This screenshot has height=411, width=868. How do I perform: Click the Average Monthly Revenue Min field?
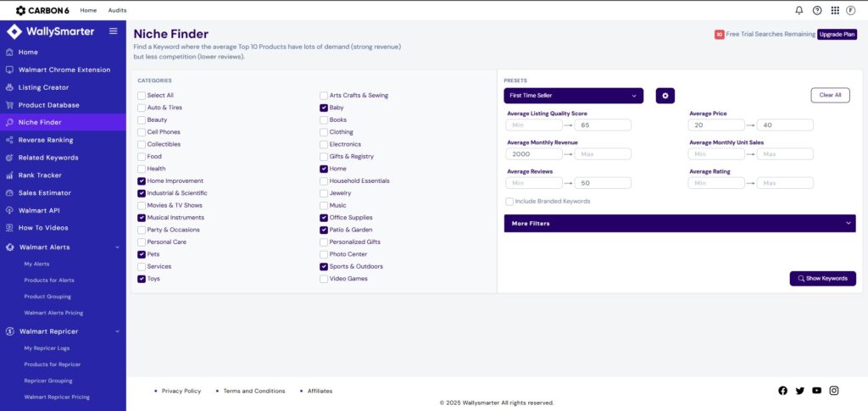coord(534,154)
